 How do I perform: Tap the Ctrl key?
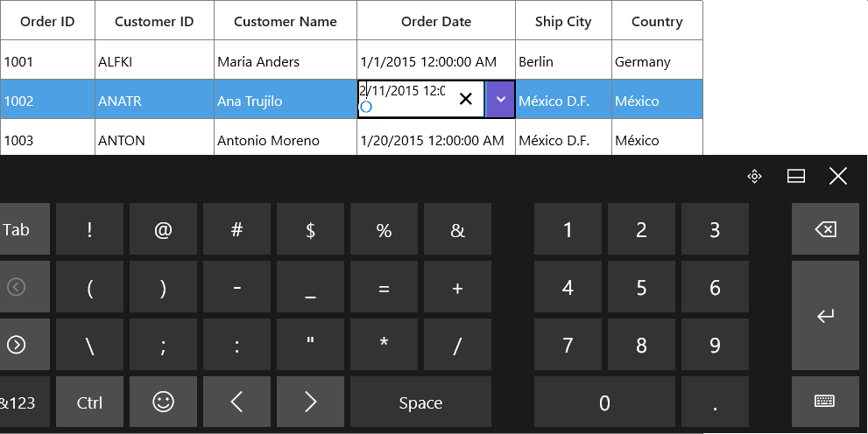pyautogui.click(x=89, y=402)
